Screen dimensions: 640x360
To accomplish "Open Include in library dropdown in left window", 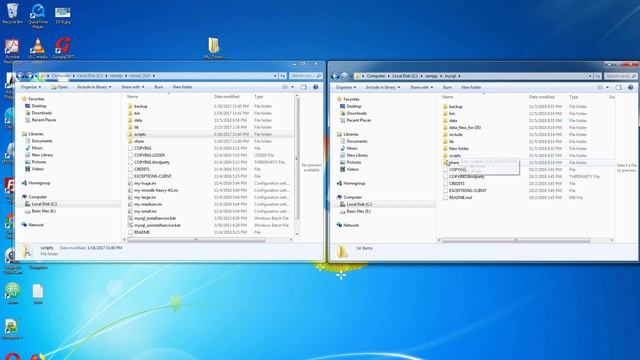I will [x=94, y=87].
